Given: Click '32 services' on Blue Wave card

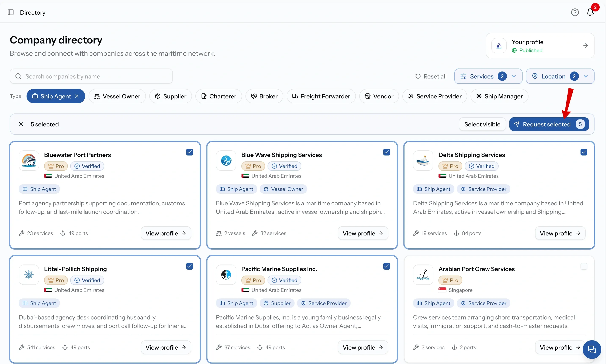Looking at the screenshot, I should [x=269, y=233].
